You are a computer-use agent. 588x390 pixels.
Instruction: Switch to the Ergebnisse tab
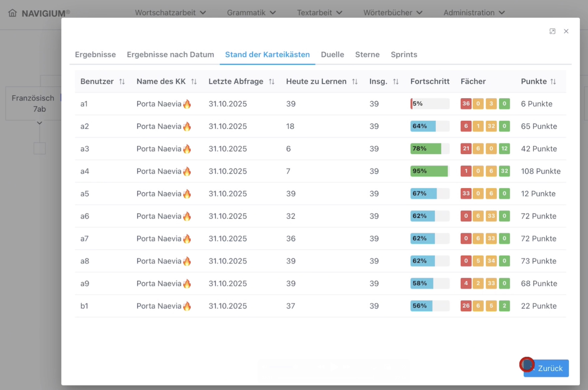tap(95, 55)
